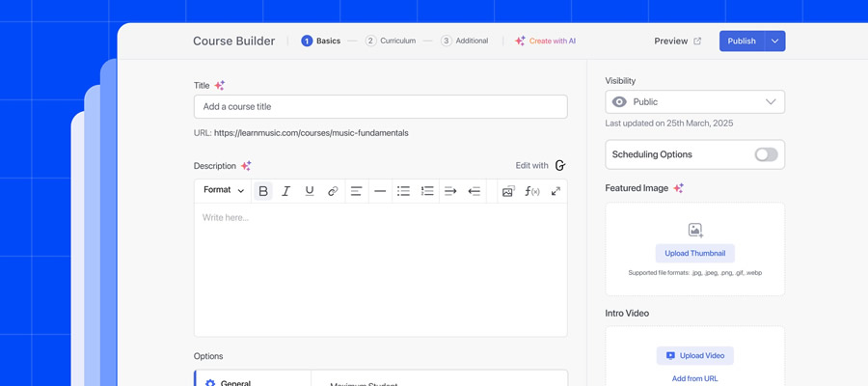Increase indent in description editor
Viewport: 868px width, 386px height.
450,191
